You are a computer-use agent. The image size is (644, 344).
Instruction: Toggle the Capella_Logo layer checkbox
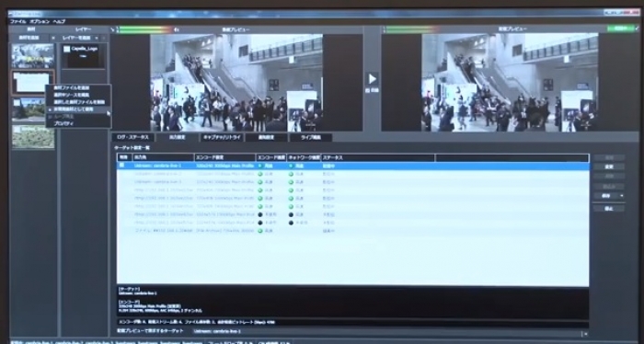(x=66, y=49)
